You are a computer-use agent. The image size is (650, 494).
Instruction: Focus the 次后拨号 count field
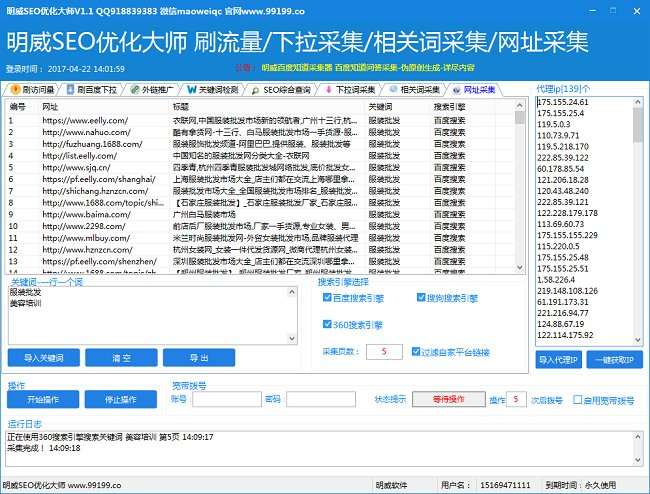pyautogui.click(x=516, y=399)
